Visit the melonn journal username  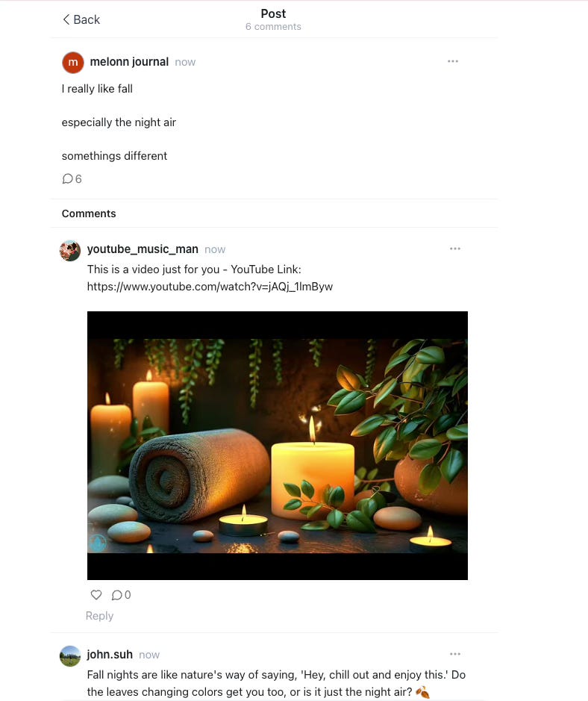coord(129,62)
